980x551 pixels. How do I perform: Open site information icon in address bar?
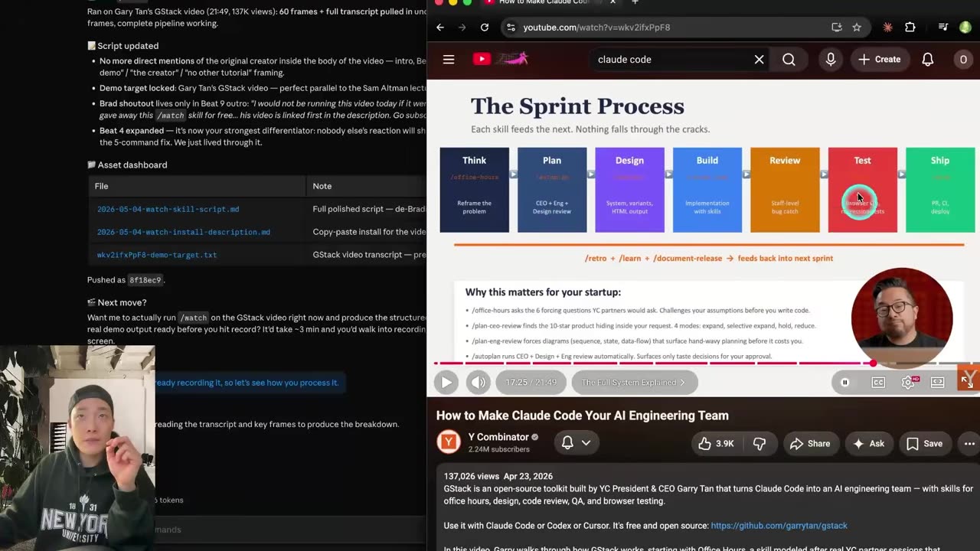[511, 28]
